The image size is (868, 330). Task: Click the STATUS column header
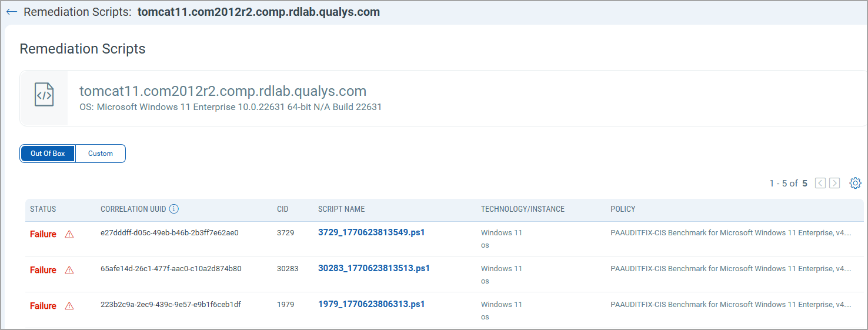click(x=43, y=209)
